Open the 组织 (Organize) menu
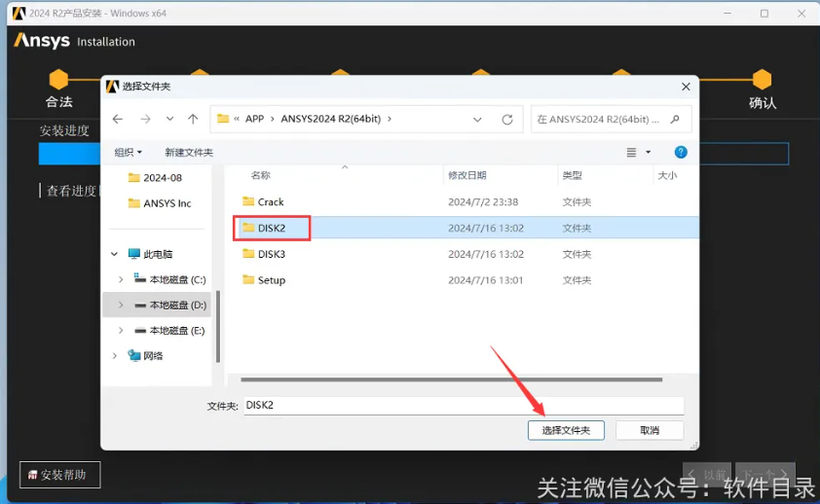Screen dimensions: 820x504 (x=128, y=153)
